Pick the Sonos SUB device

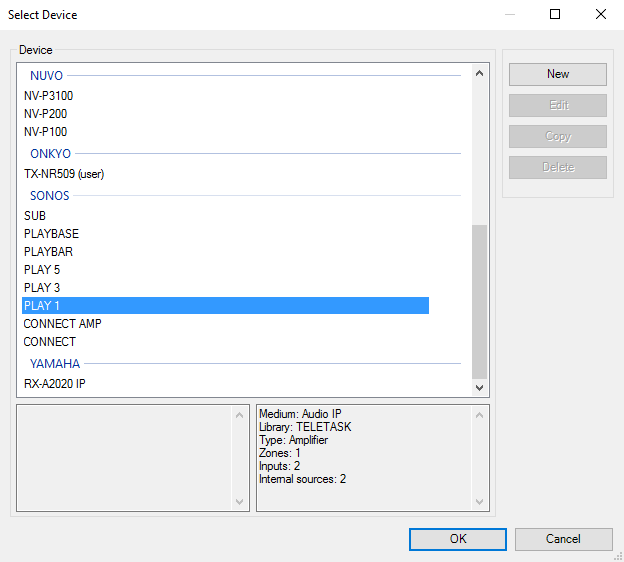(35, 216)
